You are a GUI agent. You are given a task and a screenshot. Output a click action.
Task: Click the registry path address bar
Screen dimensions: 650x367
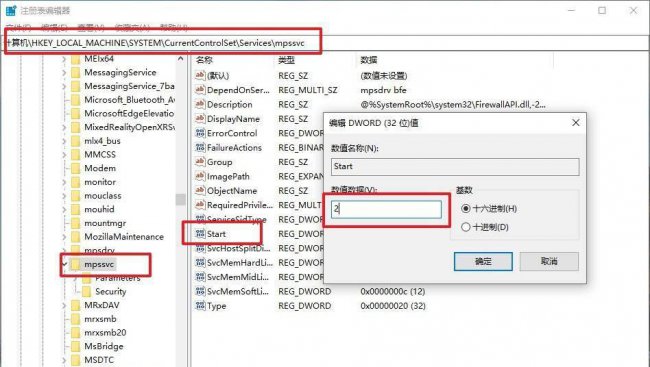[x=325, y=43]
